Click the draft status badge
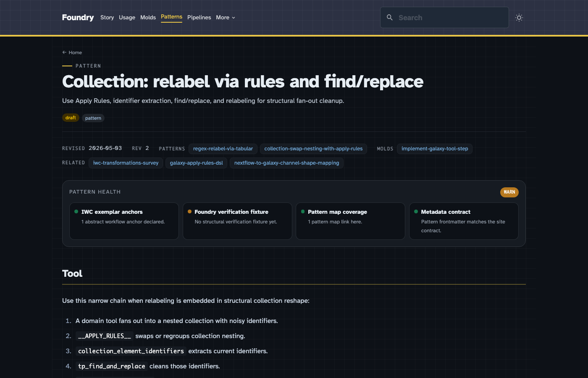Screen dimensions: 588x378 pos(71,118)
